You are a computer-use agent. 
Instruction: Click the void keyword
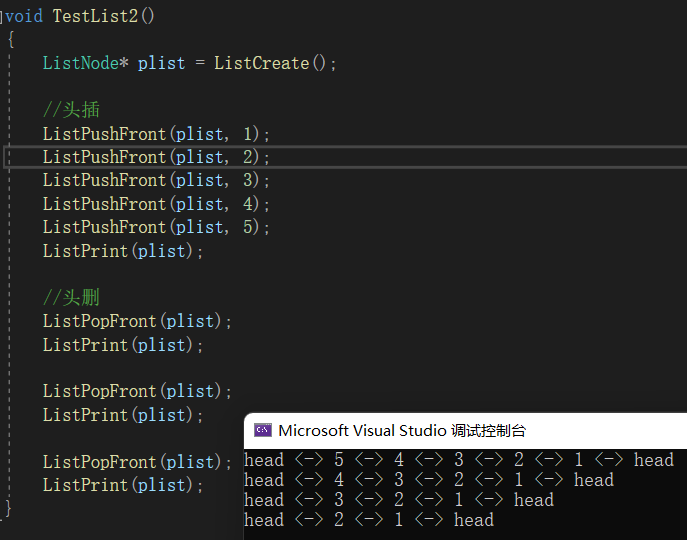24,16
